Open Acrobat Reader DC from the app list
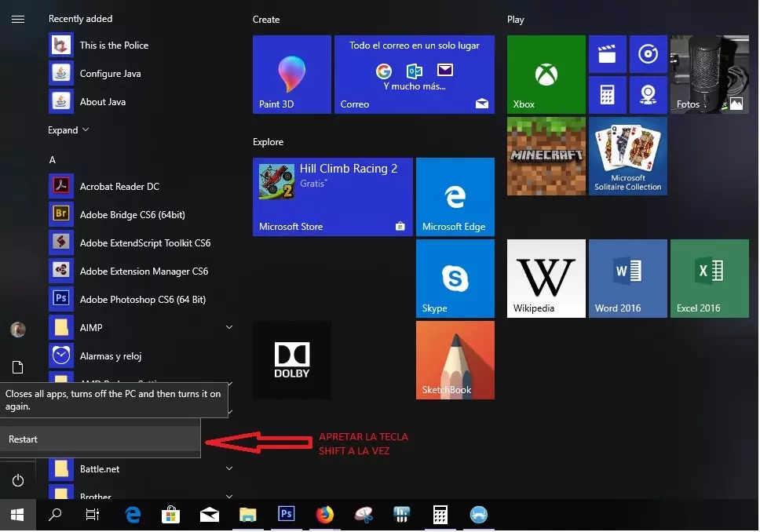The width and height of the screenshot is (760, 532). 119,187
